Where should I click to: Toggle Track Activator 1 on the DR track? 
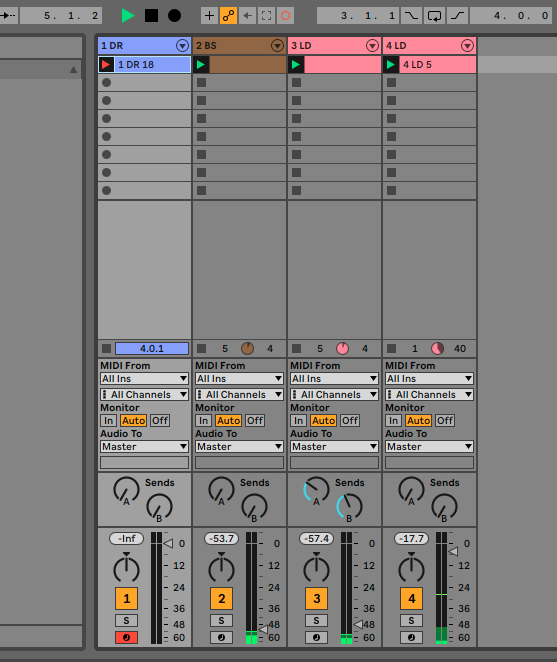point(126,598)
